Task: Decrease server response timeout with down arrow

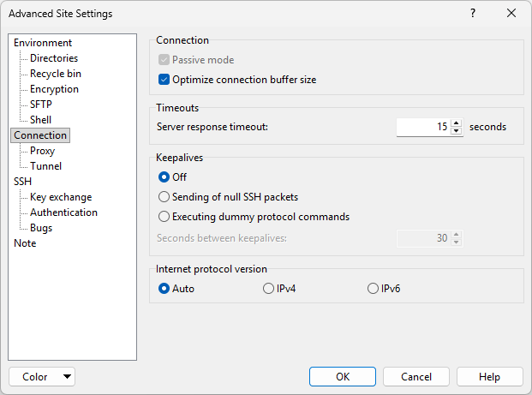Action: (457, 131)
